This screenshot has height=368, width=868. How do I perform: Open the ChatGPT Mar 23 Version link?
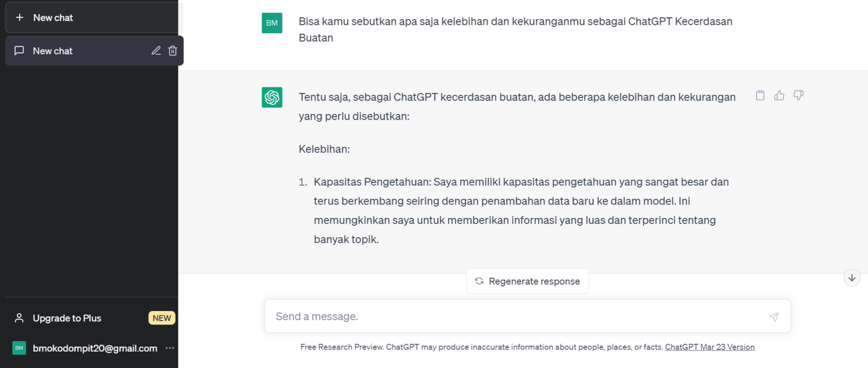(x=710, y=347)
